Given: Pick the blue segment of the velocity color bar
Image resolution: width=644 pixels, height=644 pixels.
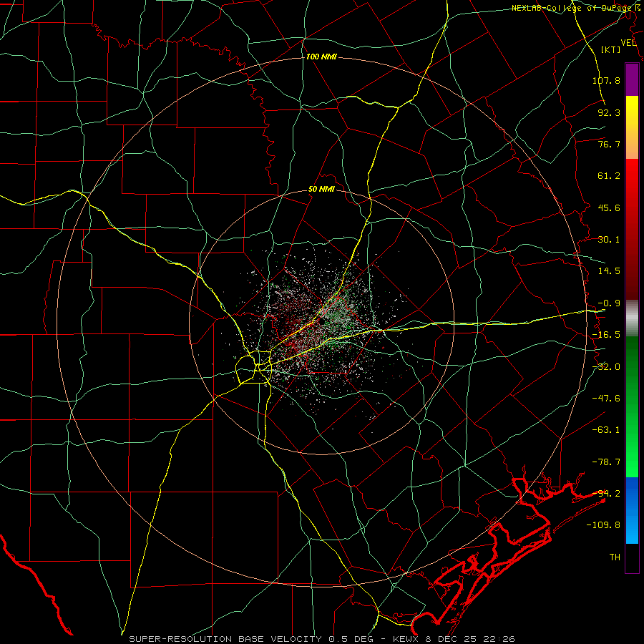Looking at the screenshot, I should [x=632, y=510].
